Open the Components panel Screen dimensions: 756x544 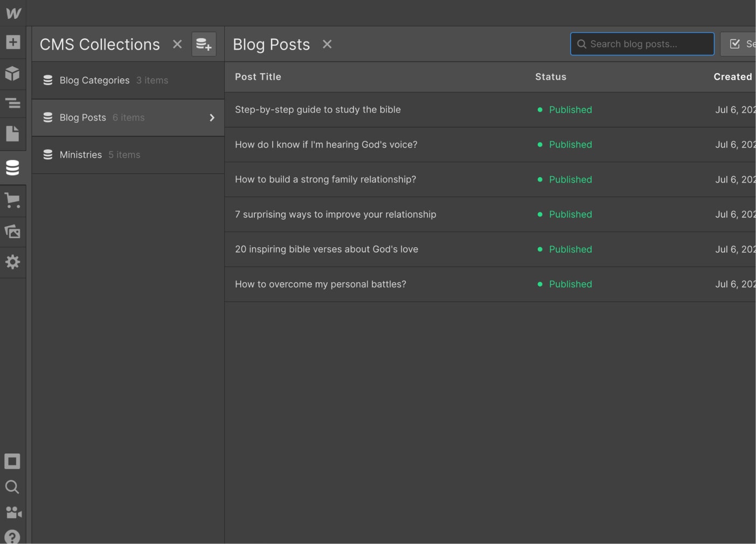coord(12,73)
